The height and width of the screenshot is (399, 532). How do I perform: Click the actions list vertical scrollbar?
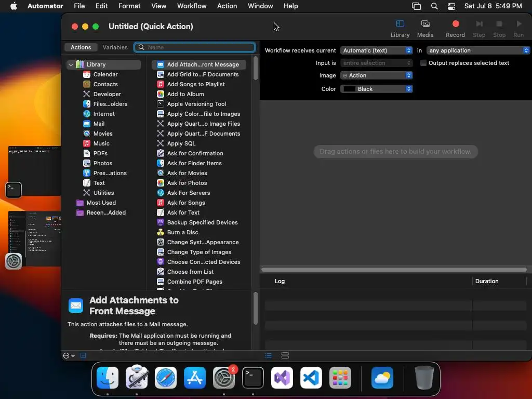pyautogui.click(x=256, y=69)
